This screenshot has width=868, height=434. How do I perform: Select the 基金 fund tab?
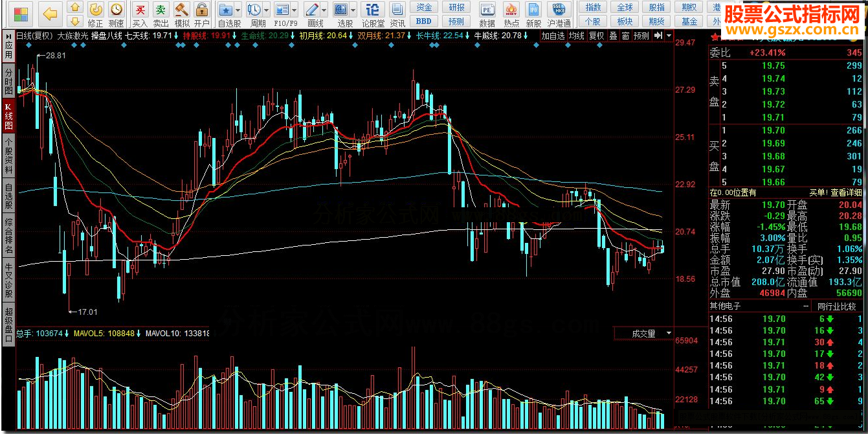(x=689, y=21)
